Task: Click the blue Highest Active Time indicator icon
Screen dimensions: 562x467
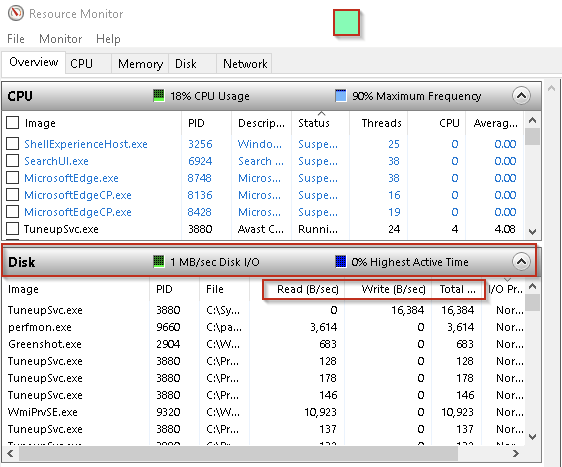Action: click(340, 262)
